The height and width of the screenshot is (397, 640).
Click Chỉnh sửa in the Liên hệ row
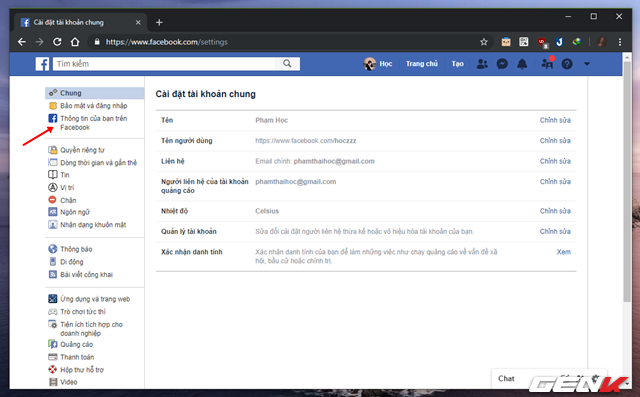coord(555,161)
